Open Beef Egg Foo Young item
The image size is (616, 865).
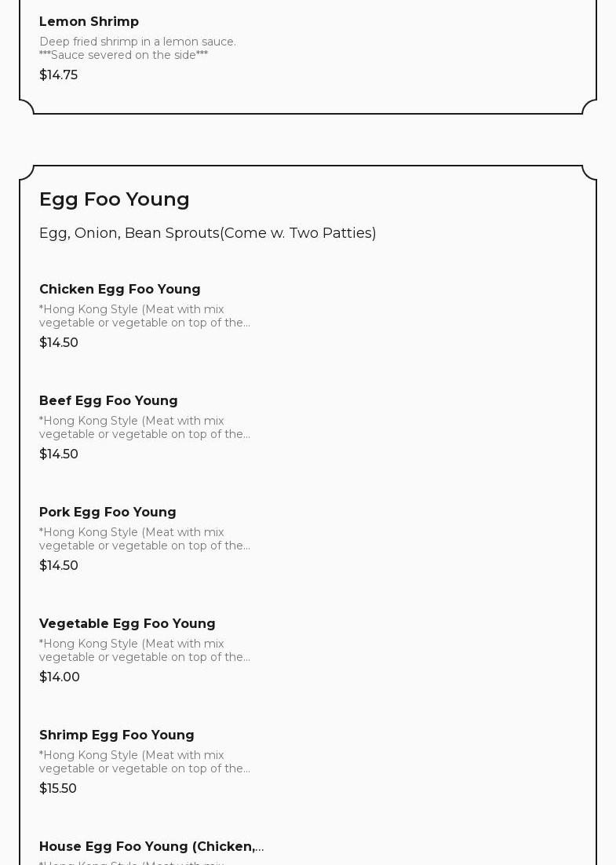[x=108, y=400]
